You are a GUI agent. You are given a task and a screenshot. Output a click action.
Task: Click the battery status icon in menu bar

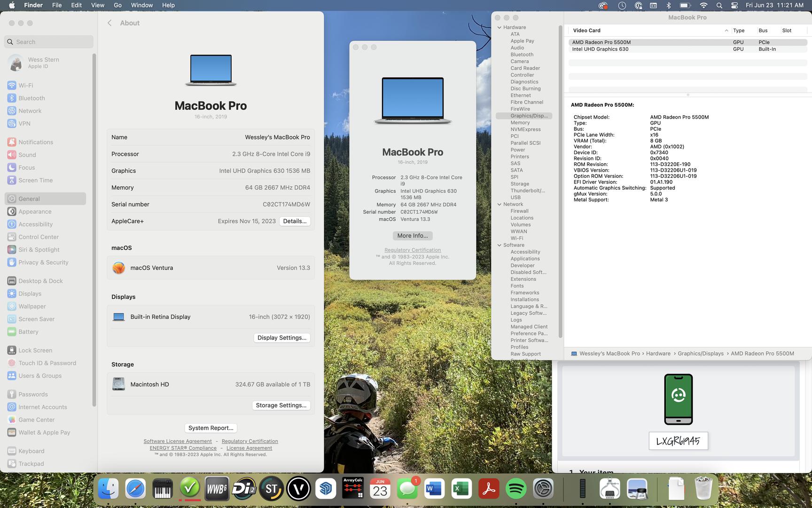click(x=685, y=5)
